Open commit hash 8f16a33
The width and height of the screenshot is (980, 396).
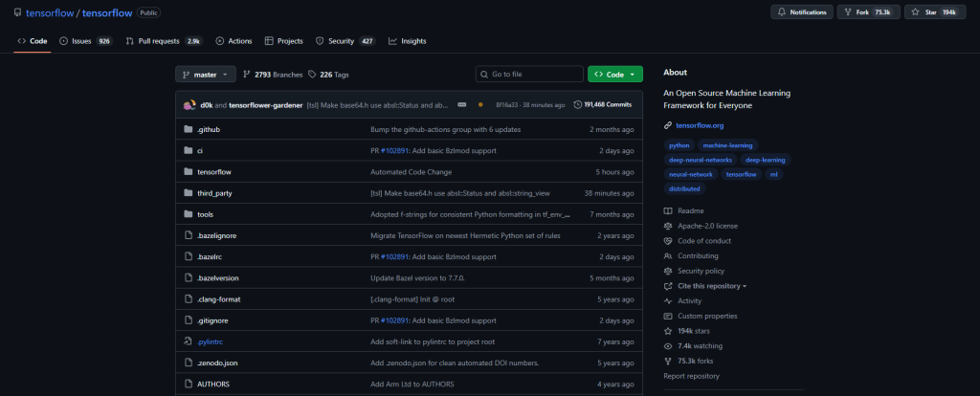[x=505, y=105]
